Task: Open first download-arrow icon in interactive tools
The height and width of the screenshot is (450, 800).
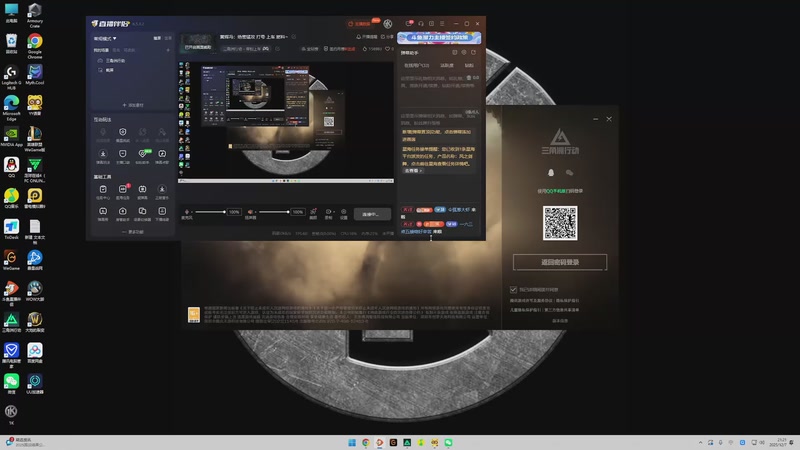Action: point(103,156)
